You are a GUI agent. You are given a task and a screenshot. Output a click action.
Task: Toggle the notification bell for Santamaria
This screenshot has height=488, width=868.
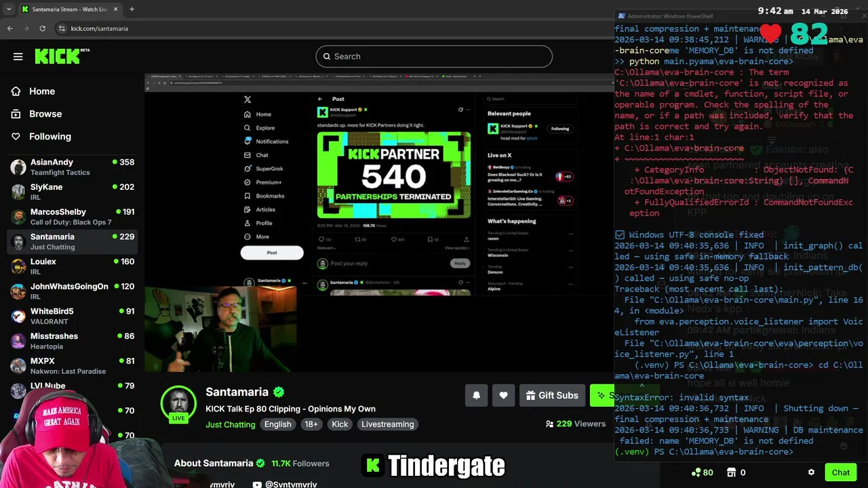[x=476, y=395]
